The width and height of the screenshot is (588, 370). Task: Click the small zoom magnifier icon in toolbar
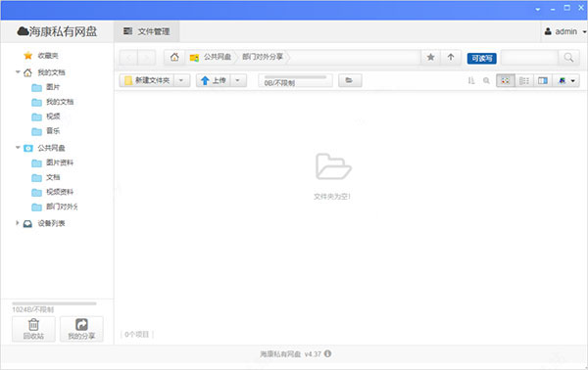coord(486,80)
